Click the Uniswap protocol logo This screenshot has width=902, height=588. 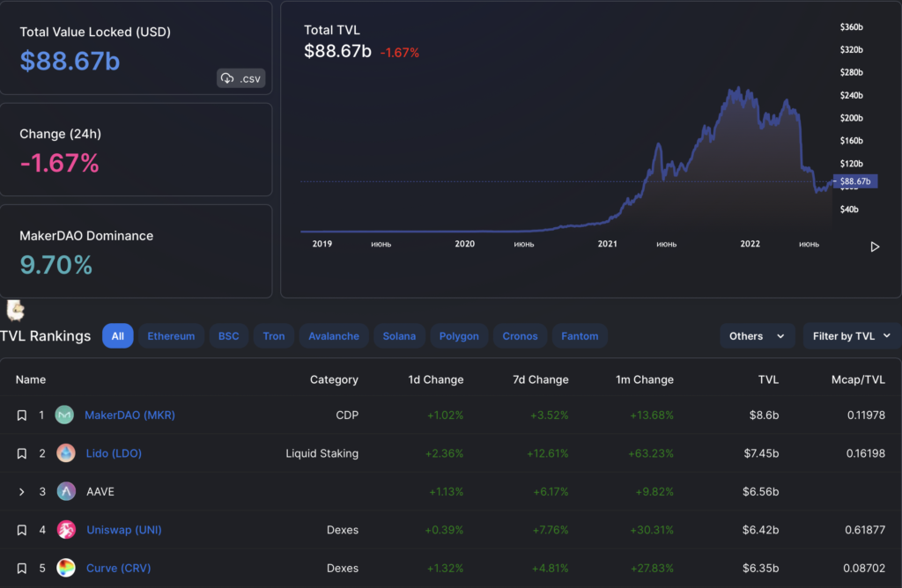(x=65, y=529)
